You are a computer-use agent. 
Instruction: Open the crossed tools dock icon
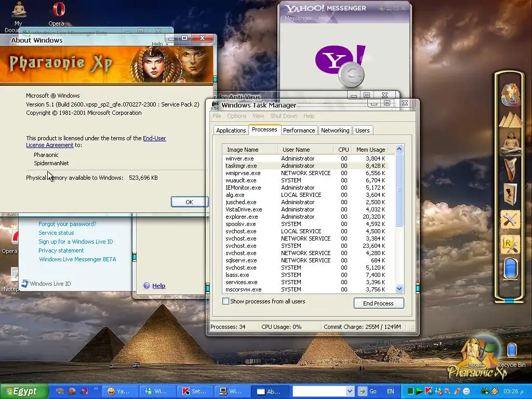510,220
